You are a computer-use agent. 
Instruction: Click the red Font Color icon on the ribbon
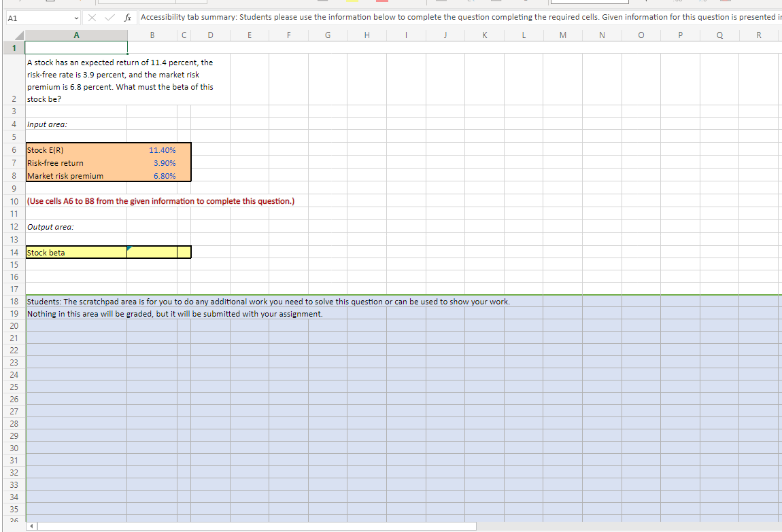tap(383, 3)
